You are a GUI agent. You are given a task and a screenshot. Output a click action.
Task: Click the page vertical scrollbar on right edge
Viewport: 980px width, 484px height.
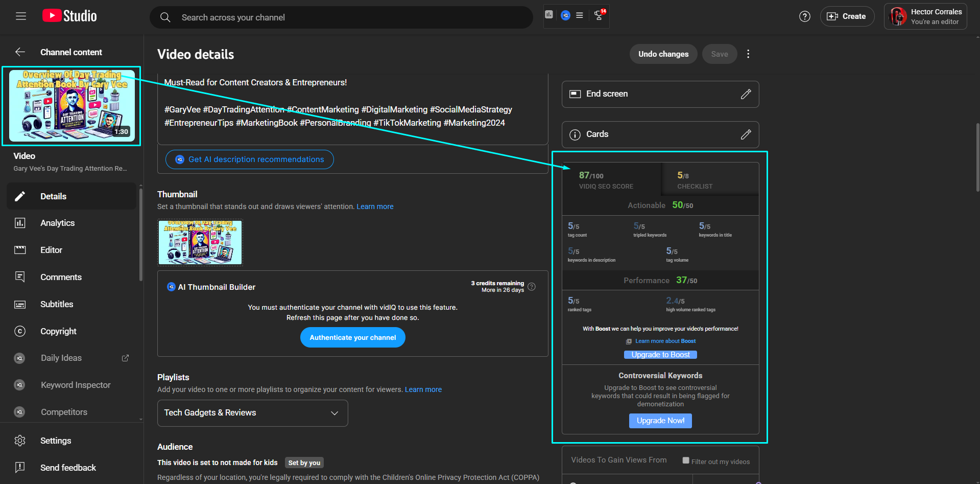pyautogui.click(x=977, y=157)
